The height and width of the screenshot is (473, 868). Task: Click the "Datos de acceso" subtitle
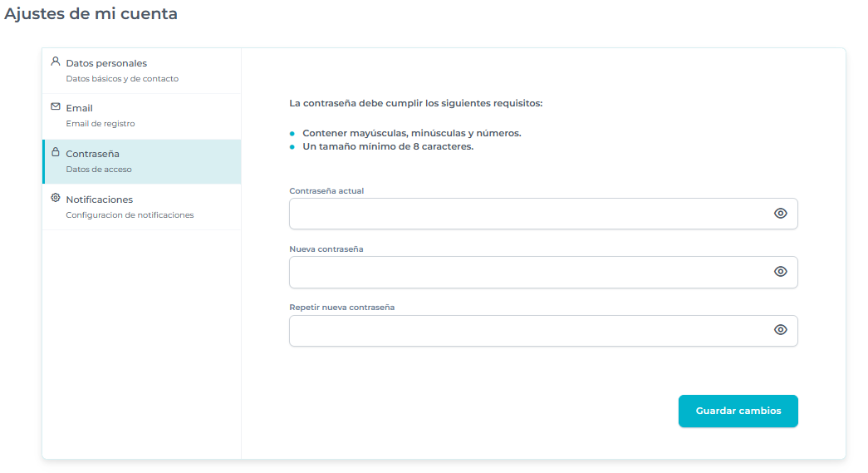[98, 170]
